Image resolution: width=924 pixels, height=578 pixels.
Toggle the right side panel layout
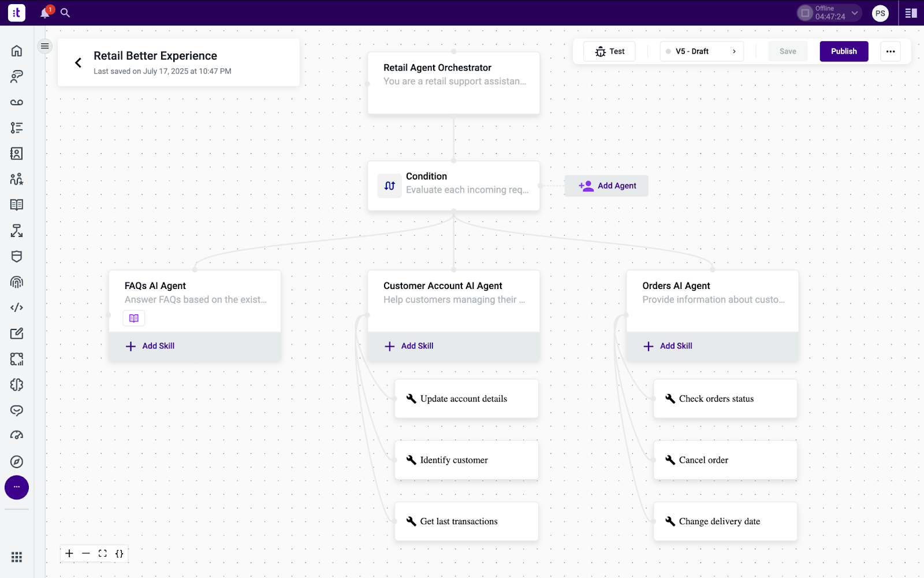[x=911, y=13]
